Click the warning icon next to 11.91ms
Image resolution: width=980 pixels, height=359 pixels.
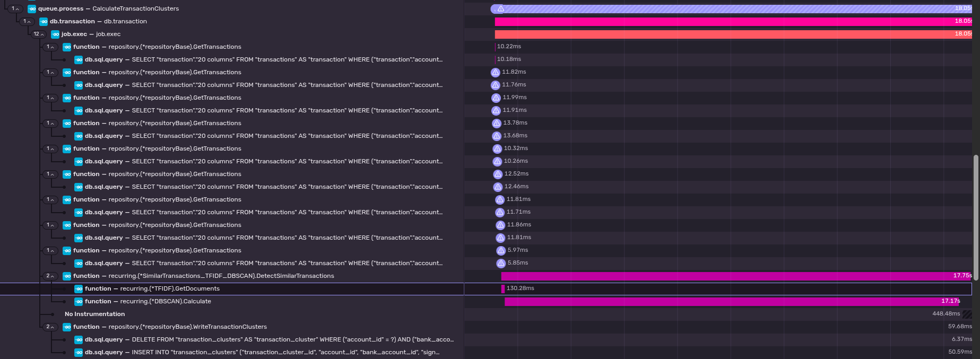pyautogui.click(x=496, y=110)
